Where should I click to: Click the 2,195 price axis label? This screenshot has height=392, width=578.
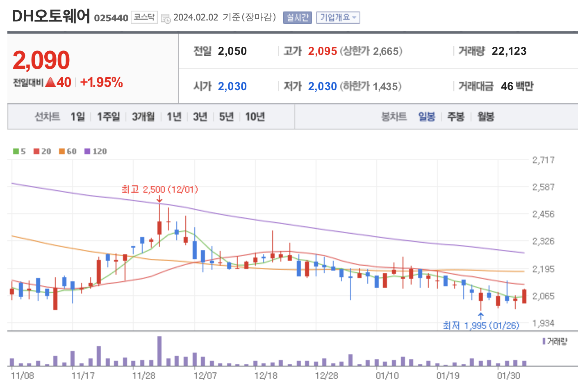543,269
